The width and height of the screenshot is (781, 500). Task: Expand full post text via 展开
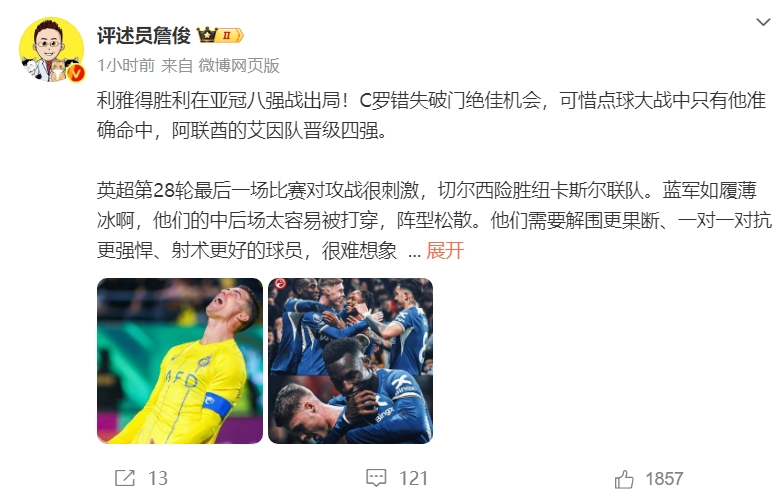(445, 250)
